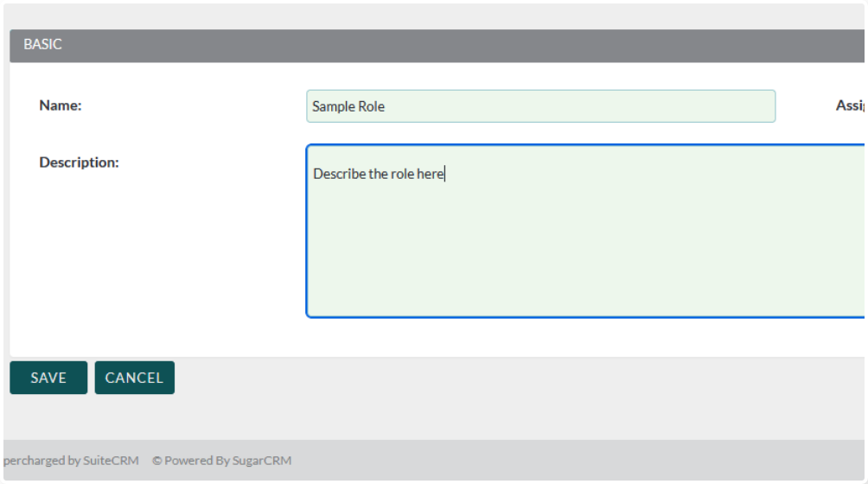Click the word "Describe" in the description
Screen dimensions: 868x484
[339, 174]
